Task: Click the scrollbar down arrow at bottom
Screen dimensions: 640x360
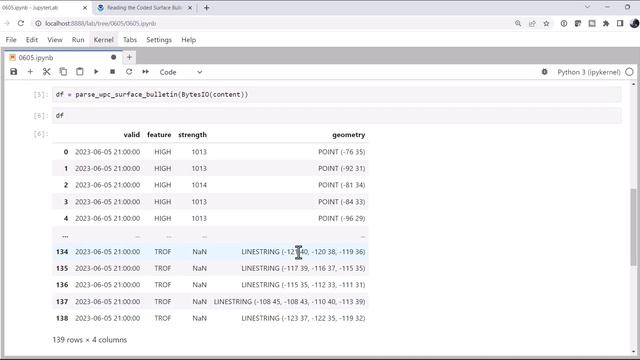Action: [x=633, y=351]
